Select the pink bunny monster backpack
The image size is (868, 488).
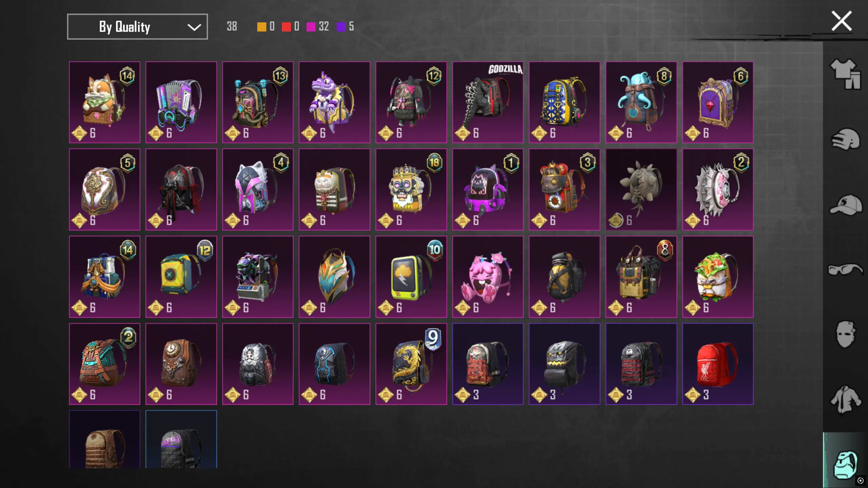[x=488, y=277]
